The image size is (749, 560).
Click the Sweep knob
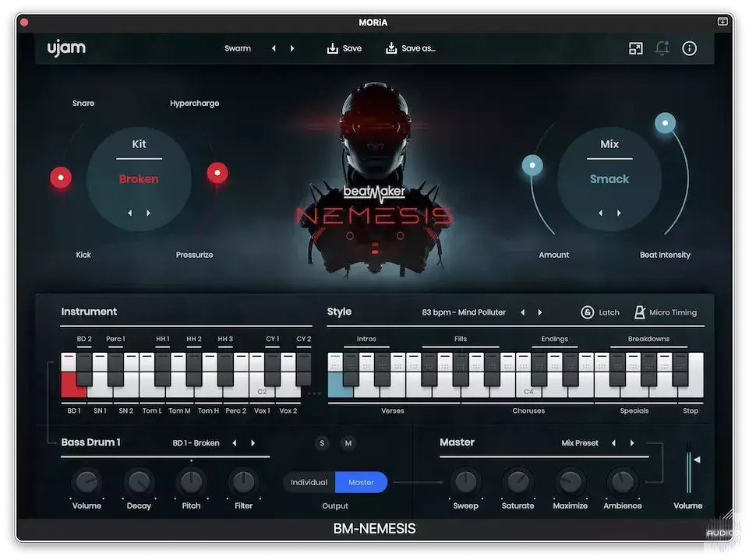[x=466, y=482]
